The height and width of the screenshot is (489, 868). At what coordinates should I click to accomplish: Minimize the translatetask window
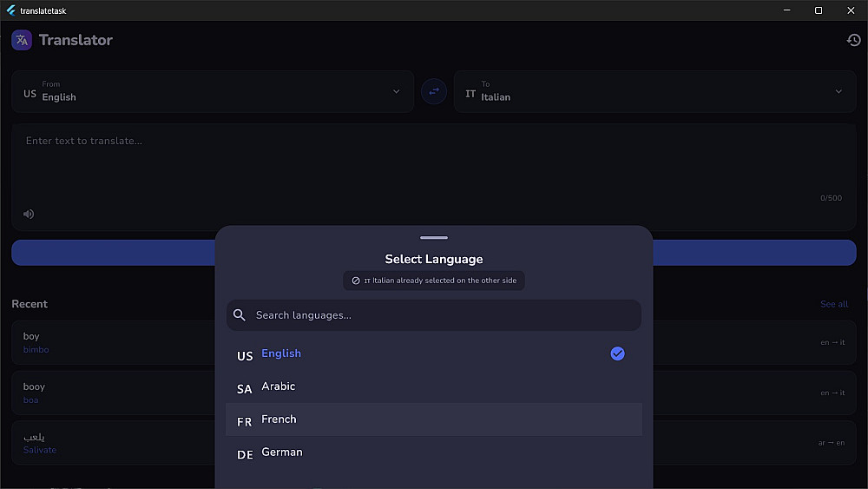coord(786,10)
